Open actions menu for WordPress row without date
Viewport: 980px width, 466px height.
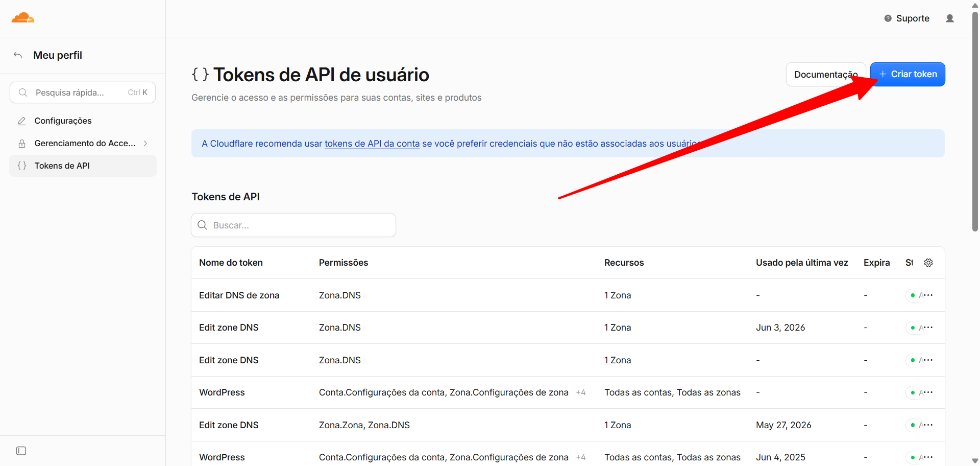929,392
